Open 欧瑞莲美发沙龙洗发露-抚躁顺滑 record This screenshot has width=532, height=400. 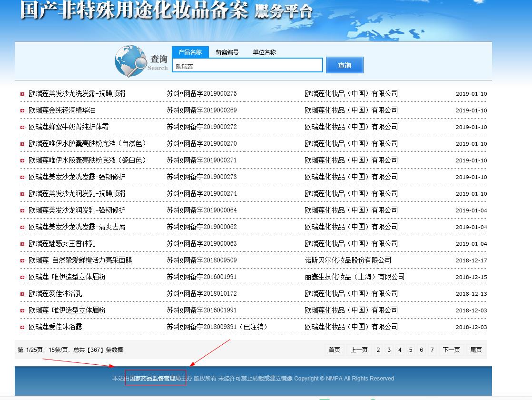click(x=77, y=93)
